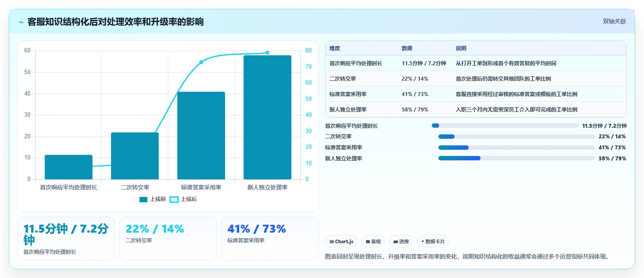Select table cell 首次响应平均处理时长

(356, 63)
